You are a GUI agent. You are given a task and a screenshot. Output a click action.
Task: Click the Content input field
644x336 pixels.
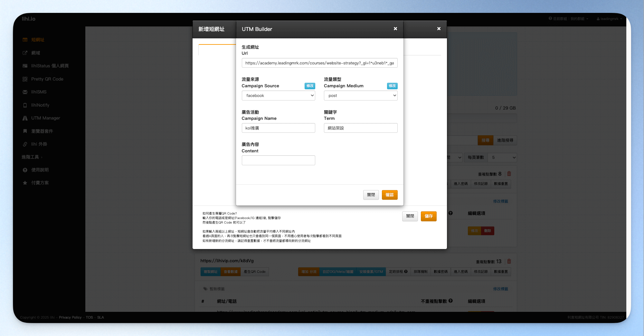coord(278,160)
